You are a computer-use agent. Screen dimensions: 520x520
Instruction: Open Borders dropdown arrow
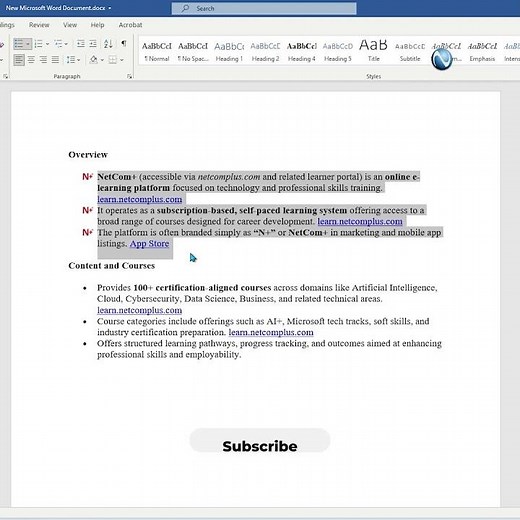122,60
